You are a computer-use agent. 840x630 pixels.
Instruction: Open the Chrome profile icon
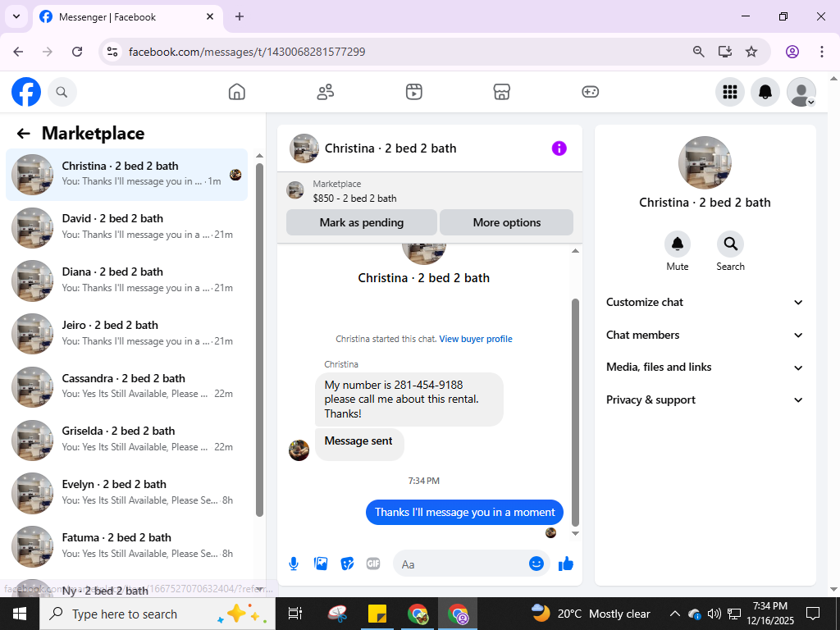792,52
